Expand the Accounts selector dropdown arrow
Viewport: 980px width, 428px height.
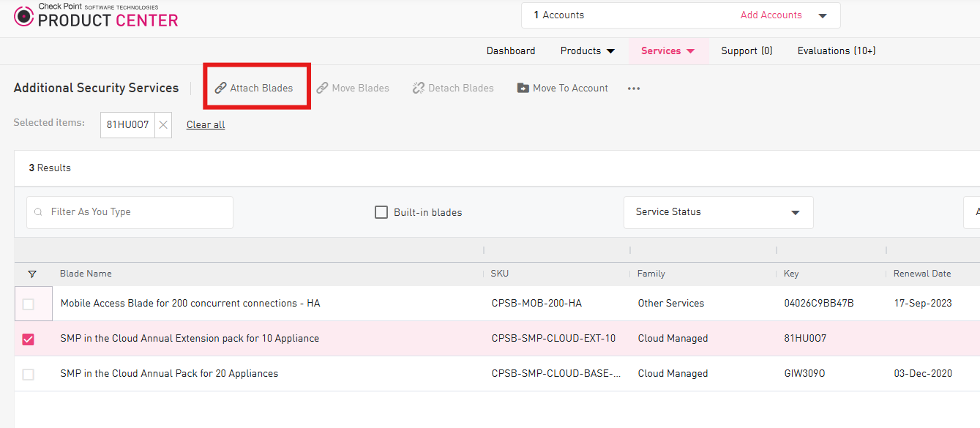click(822, 15)
